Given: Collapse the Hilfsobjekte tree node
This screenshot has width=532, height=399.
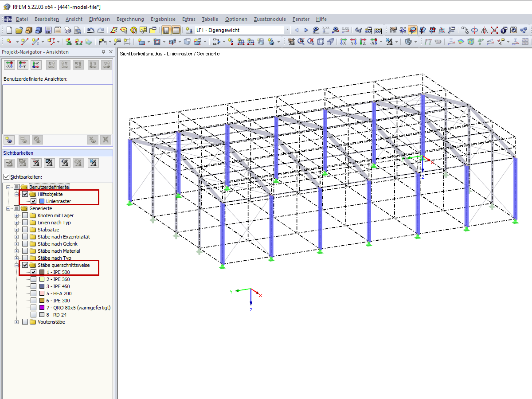Looking at the screenshot, I should (x=17, y=194).
